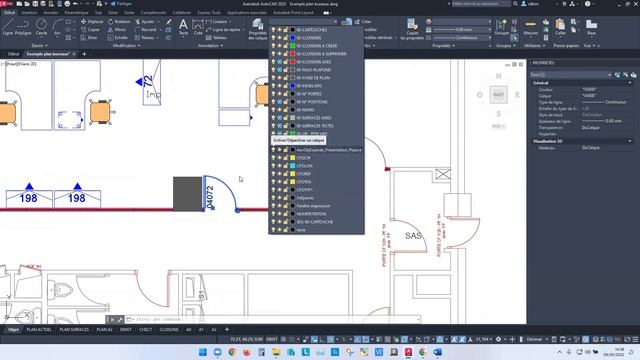Viewport: 640px width, 360px height.
Task: Toggle freeze sun of 00-MOBILIERS layer
Action: [x=280, y=86]
